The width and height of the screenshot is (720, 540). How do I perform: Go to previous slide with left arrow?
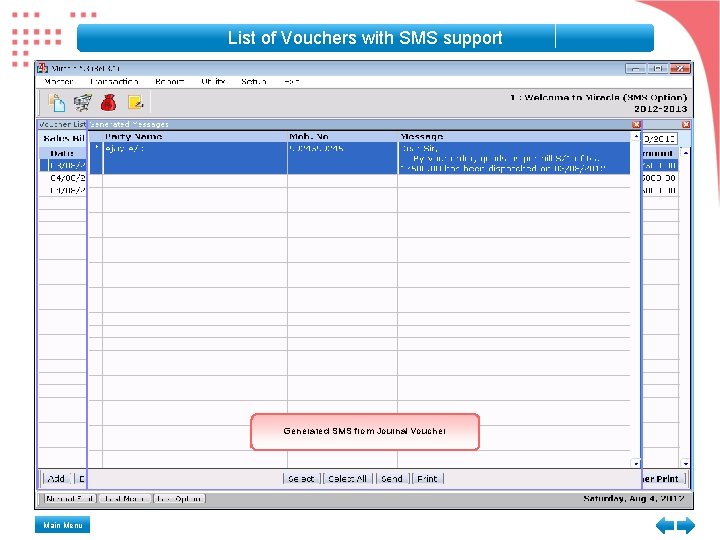click(664, 525)
